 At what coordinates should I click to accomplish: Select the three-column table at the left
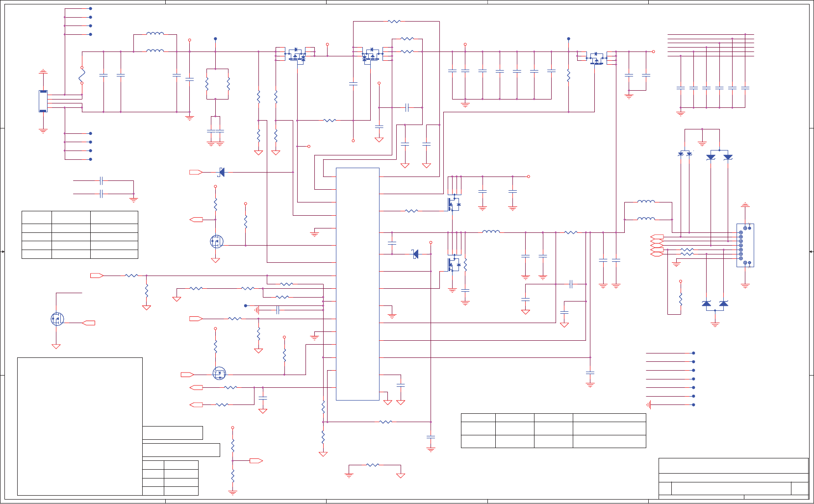click(x=80, y=235)
